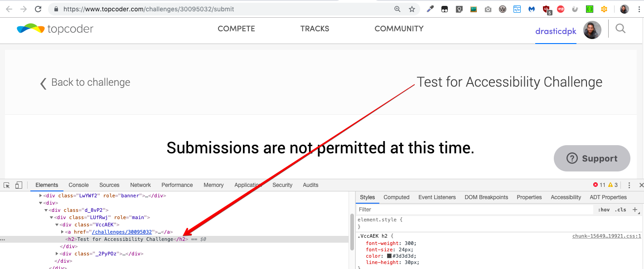Open drasticdpk user profile link
The image size is (644, 269).
tap(556, 31)
